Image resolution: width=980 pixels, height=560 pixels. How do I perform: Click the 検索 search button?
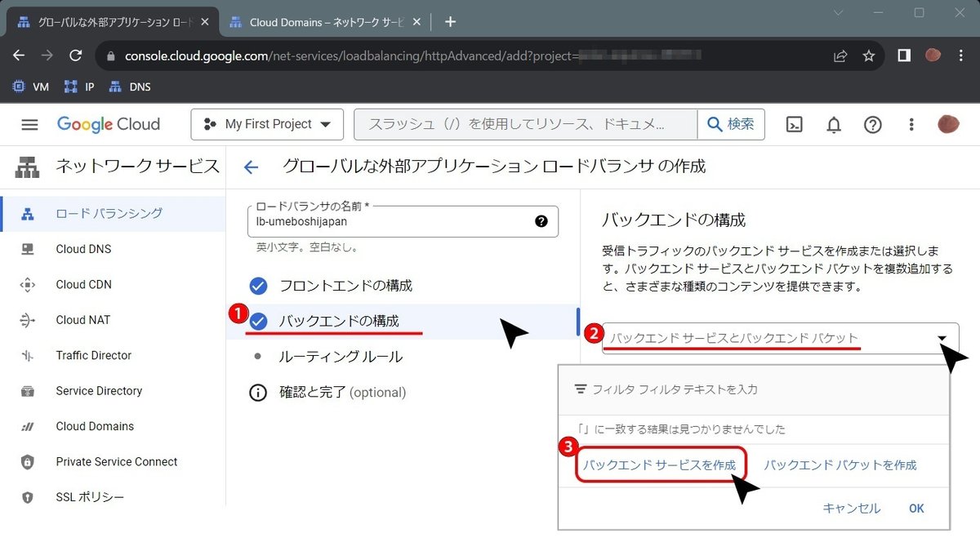[731, 124]
